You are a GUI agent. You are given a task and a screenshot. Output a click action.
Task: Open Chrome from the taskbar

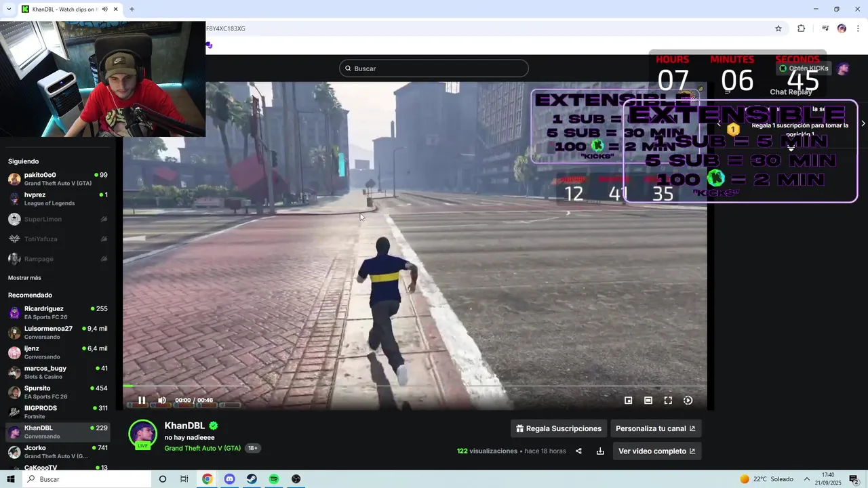pos(207,479)
